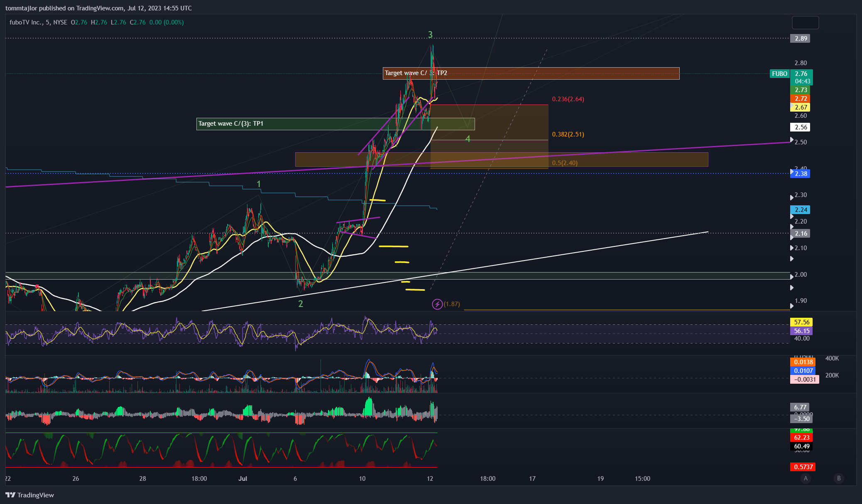Click the arrow marker beside 2.10 price
The height and width of the screenshot is (504, 862).
click(x=791, y=248)
